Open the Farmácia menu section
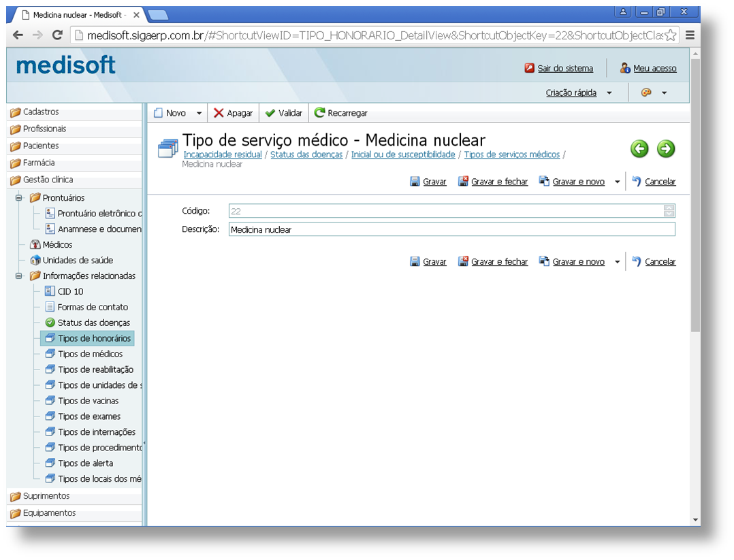 coord(74,163)
